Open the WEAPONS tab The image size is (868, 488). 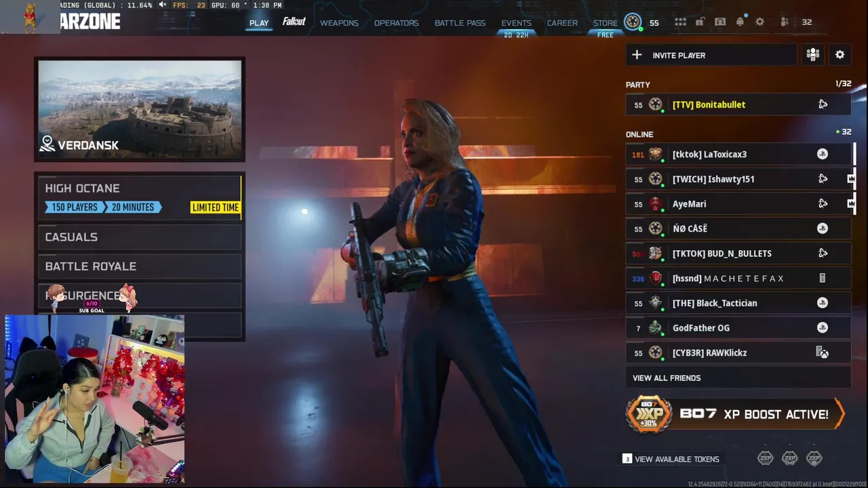pyautogui.click(x=339, y=23)
